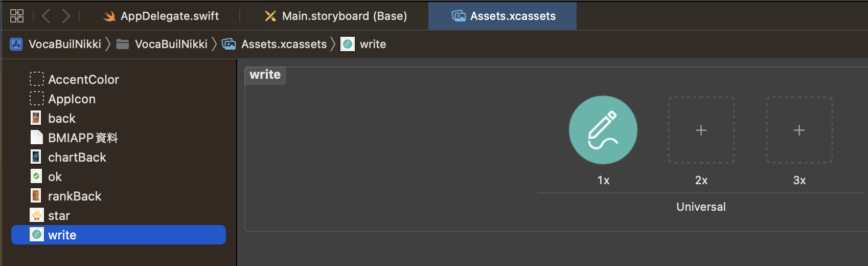
Task: Go back with the left chevron
Action: (x=46, y=16)
